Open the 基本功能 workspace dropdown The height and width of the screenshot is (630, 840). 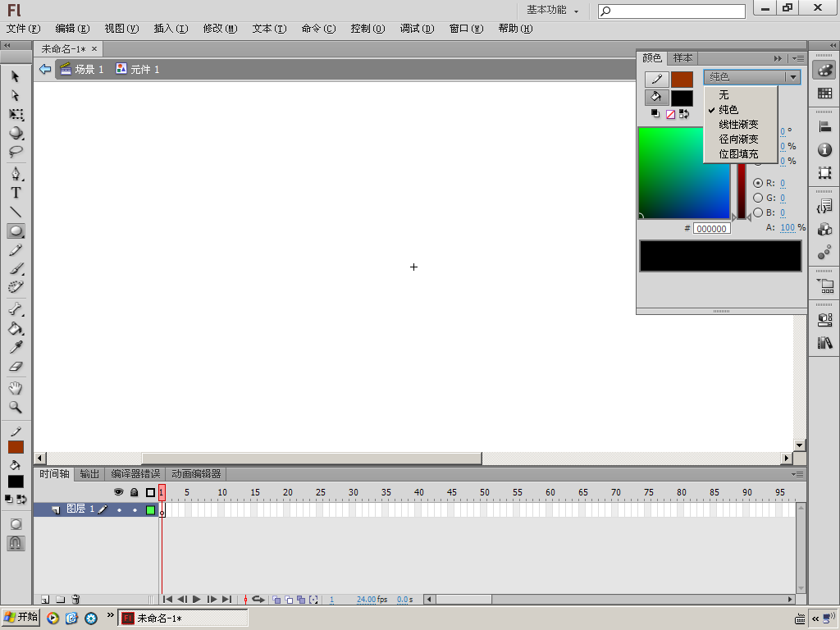pyautogui.click(x=552, y=10)
